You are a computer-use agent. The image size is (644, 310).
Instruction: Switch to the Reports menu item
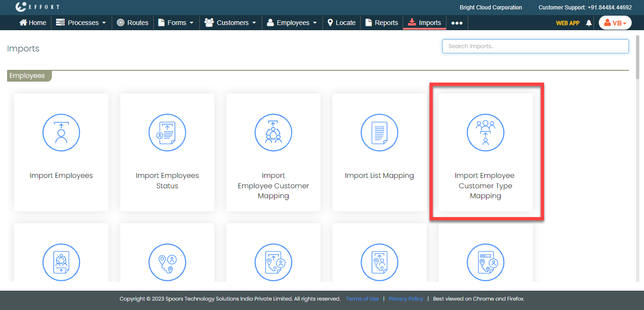(382, 23)
